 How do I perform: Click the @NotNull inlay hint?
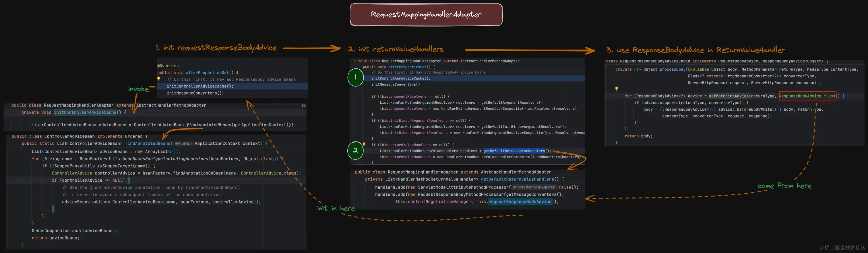pyautogui.click(x=184, y=144)
